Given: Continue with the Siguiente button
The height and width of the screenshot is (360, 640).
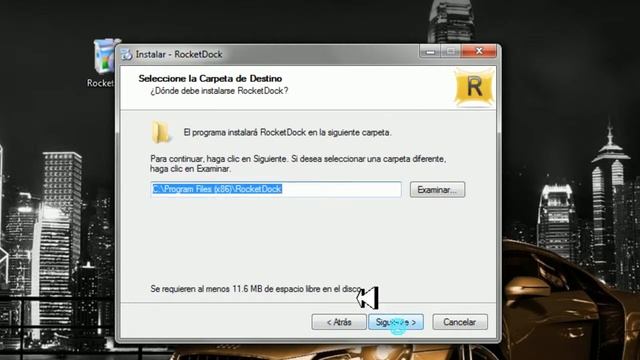Looking at the screenshot, I should 396,322.
